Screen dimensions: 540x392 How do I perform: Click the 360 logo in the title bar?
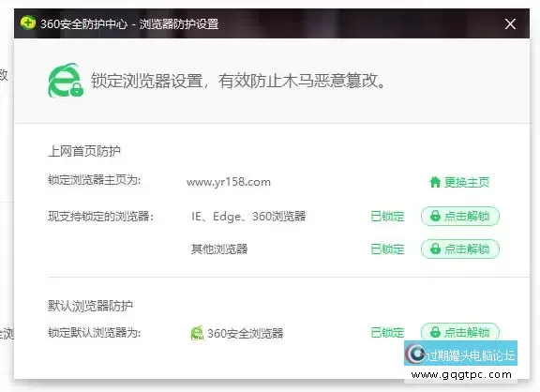pyautogui.click(x=27, y=23)
